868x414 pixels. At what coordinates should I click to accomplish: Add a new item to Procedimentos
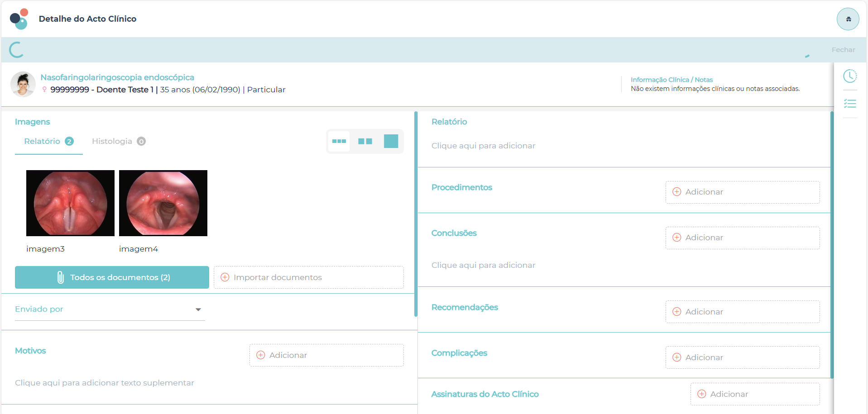point(742,192)
